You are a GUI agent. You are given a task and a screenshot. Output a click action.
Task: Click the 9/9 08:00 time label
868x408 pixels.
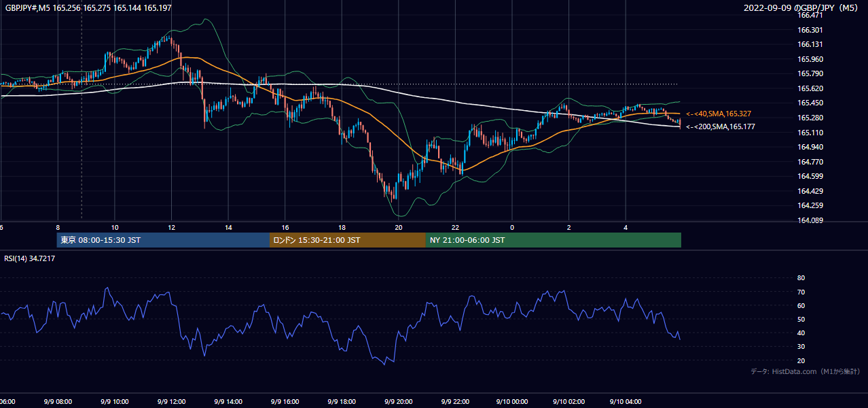point(58,402)
